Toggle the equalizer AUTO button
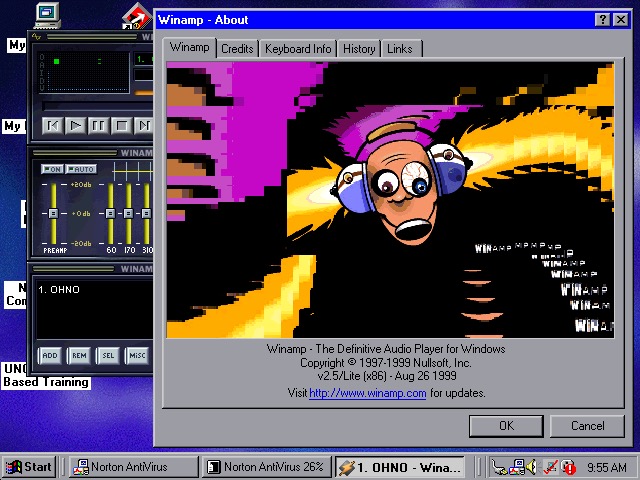The image size is (640, 480). coord(81,169)
